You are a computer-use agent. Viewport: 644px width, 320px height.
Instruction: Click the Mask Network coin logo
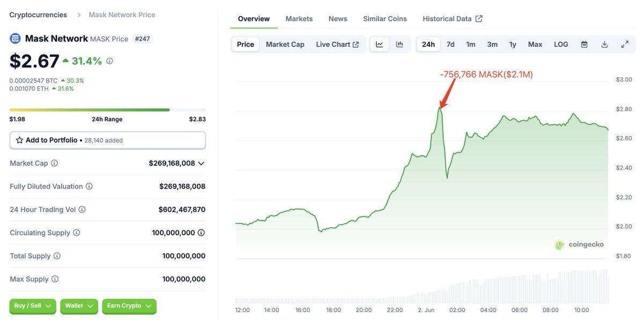[x=15, y=39]
